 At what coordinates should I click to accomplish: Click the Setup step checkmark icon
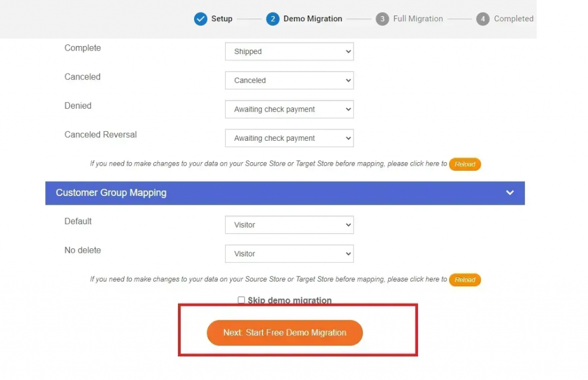click(x=200, y=18)
